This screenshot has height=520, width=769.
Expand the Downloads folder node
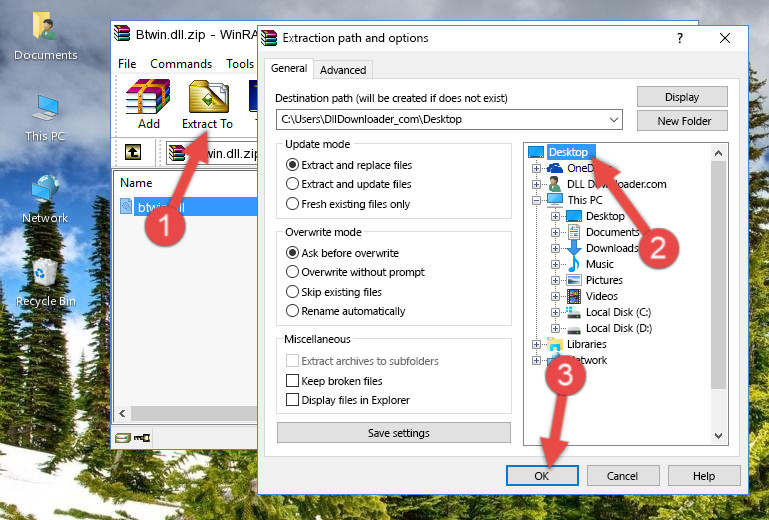click(x=555, y=248)
